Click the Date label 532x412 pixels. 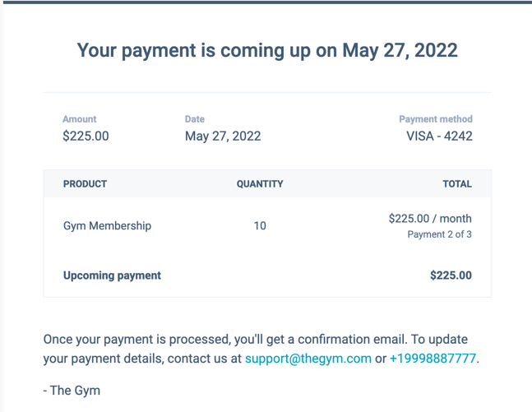(x=195, y=119)
